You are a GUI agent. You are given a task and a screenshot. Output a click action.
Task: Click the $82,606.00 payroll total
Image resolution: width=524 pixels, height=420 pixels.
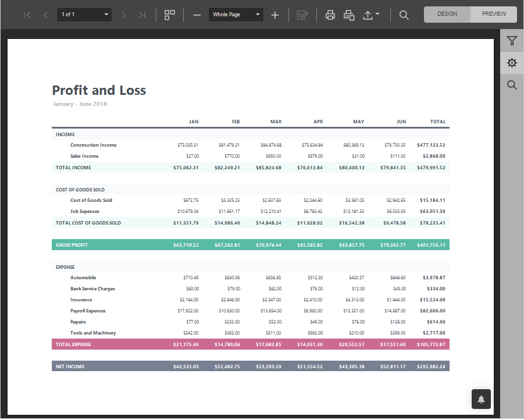point(433,311)
